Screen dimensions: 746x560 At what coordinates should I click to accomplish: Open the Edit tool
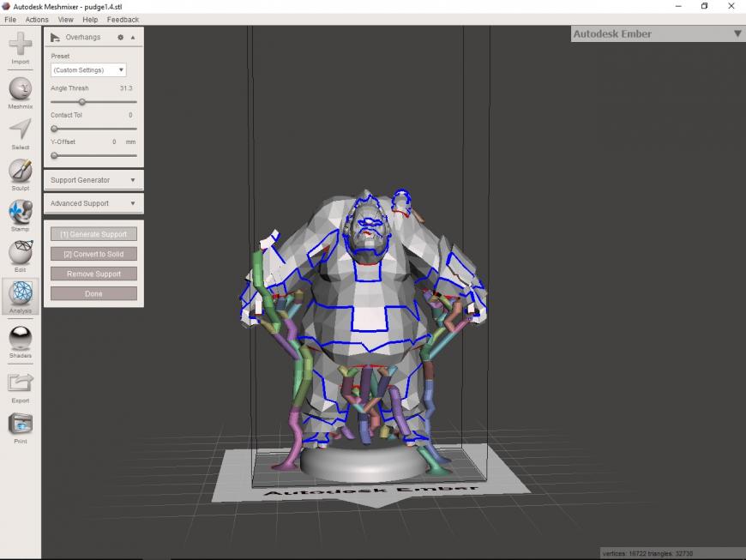click(20, 256)
